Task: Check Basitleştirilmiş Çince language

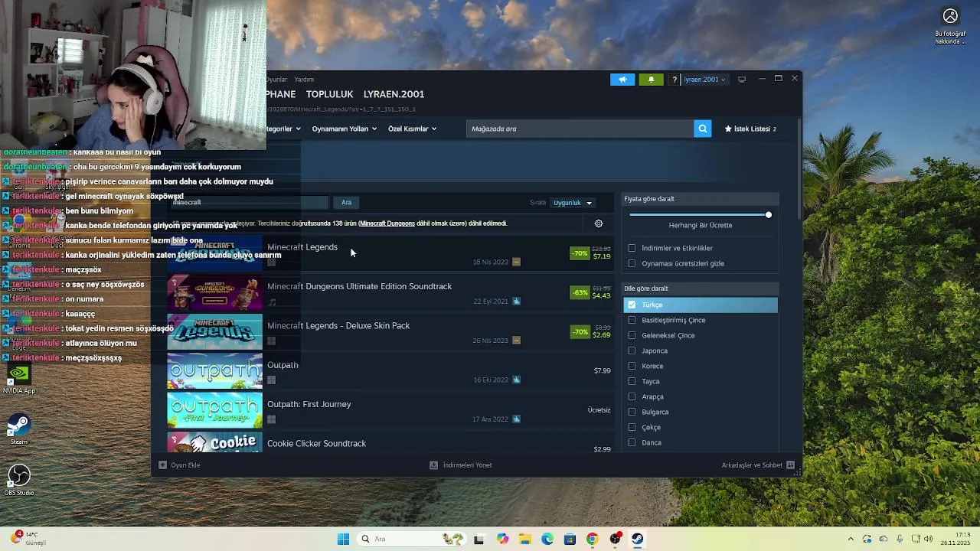Action: pos(632,320)
